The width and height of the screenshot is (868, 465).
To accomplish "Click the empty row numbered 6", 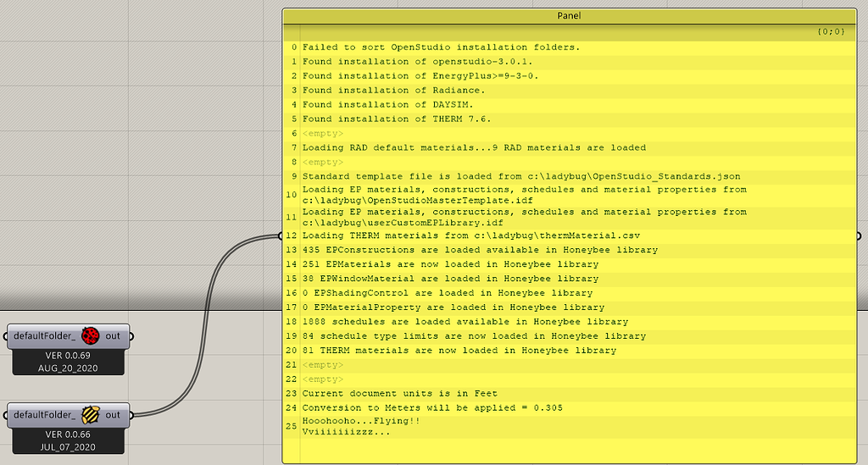I will point(570,134).
